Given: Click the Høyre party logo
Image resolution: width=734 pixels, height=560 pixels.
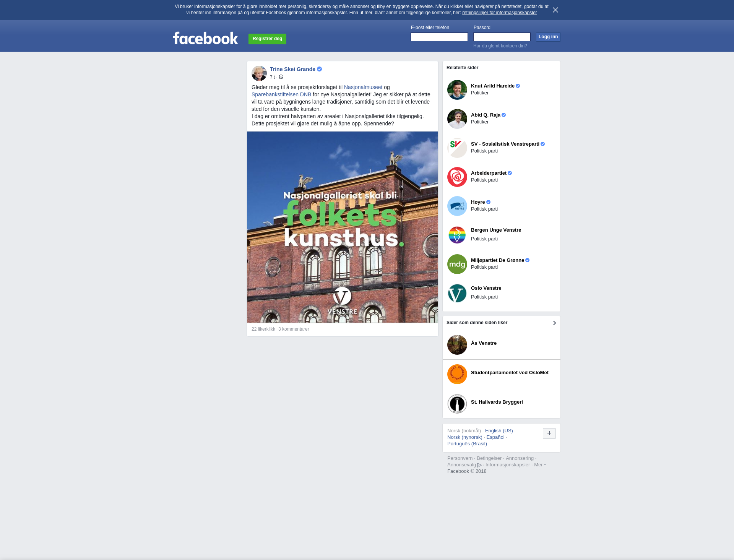Looking at the screenshot, I should click(x=457, y=206).
